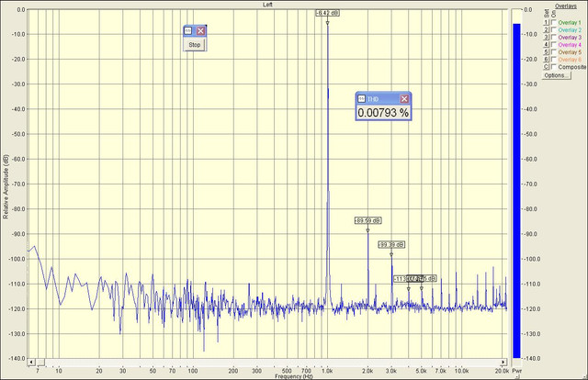Enable the Overlay 5 checkbox
Screen dimensions: 588x380
tap(553, 52)
